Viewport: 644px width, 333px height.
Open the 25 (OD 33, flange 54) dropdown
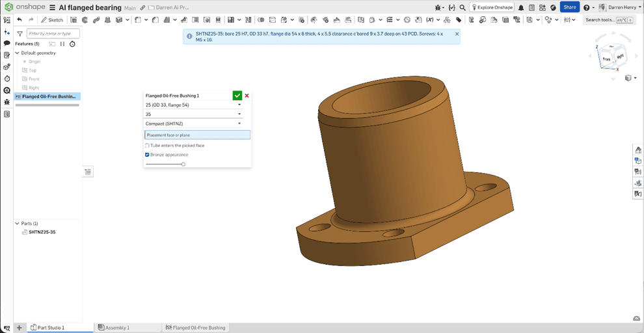(x=193, y=105)
